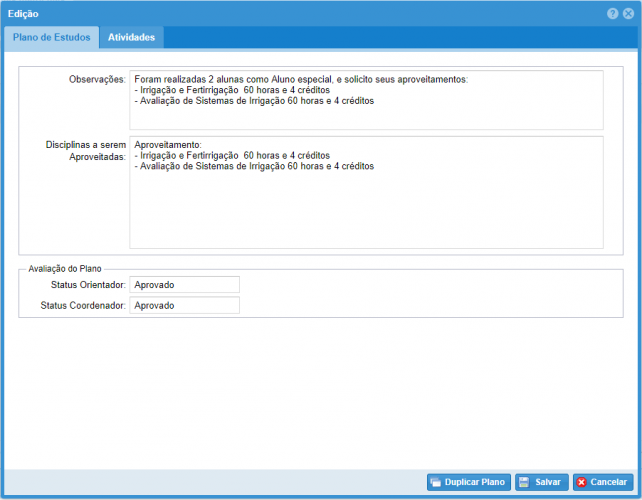Image resolution: width=642 pixels, height=500 pixels.
Task: Click the help question mark icon
Action: [x=612, y=13]
